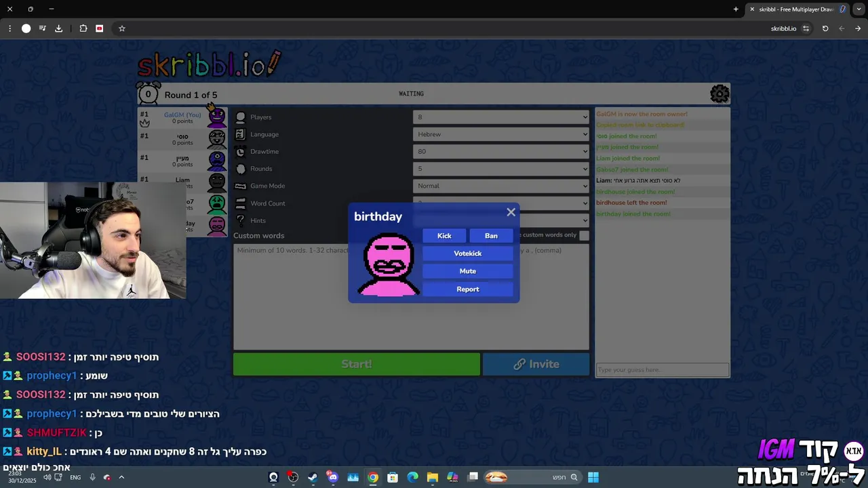Image resolution: width=868 pixels, height=488 pixels.
Task: Open the Drawtime dropdown set to 80
Action: pyautogui.click(x=501, y=152)
